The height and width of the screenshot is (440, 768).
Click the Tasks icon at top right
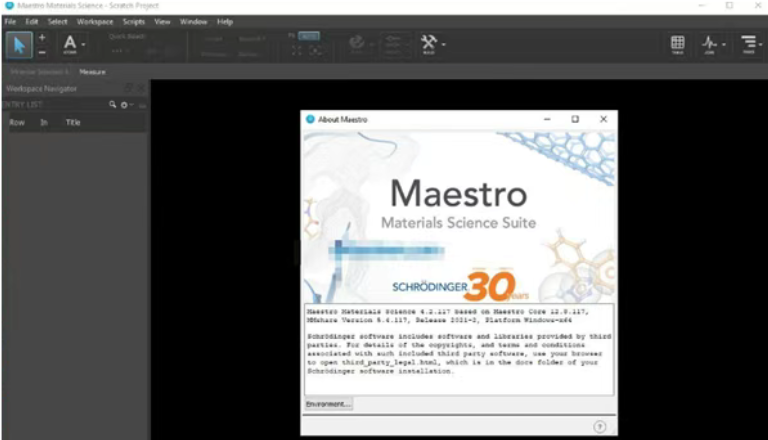click(746, 44)
